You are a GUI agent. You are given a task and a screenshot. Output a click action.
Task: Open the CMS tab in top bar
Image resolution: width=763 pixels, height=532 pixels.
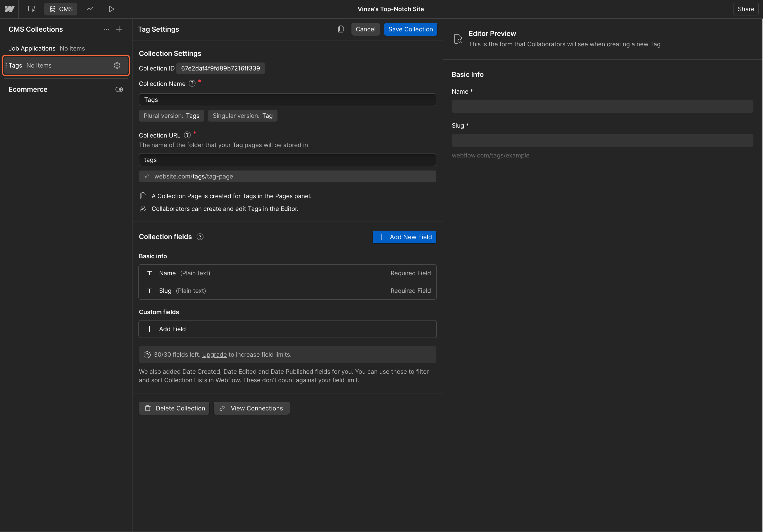coord(61,9)
